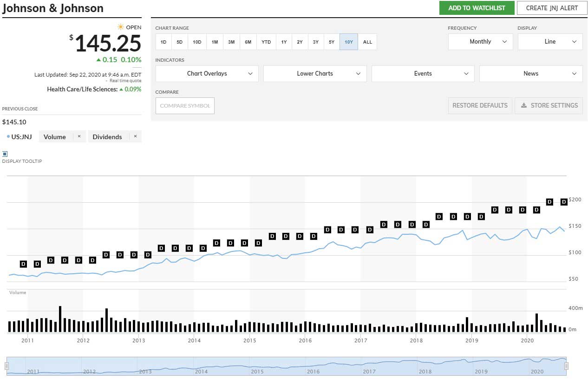Click the Add to Watchlist button
Viewport: 588px width, 379px height.
click(x=477, y=8)
